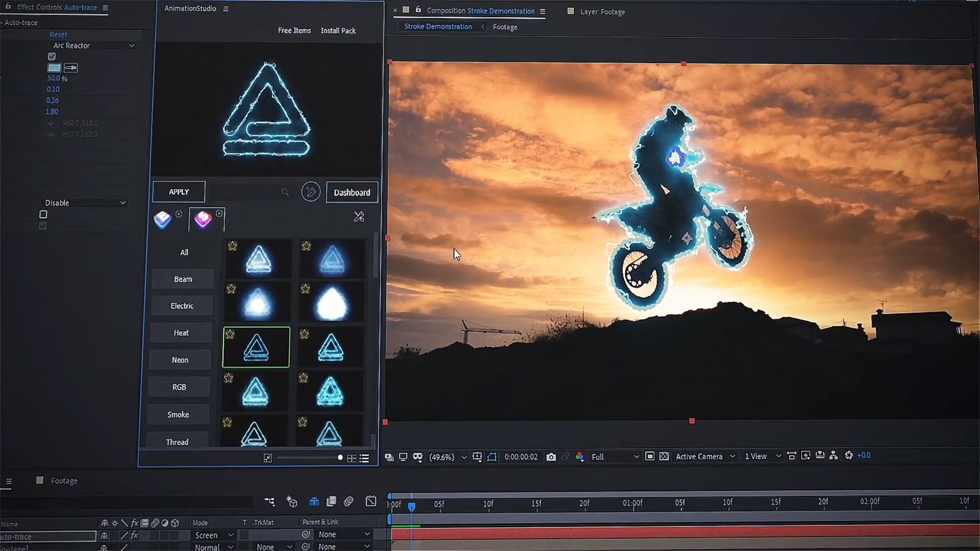Click the Neon category in preset list
Viewport: 980px width, 551px height.
coord(180,360)
